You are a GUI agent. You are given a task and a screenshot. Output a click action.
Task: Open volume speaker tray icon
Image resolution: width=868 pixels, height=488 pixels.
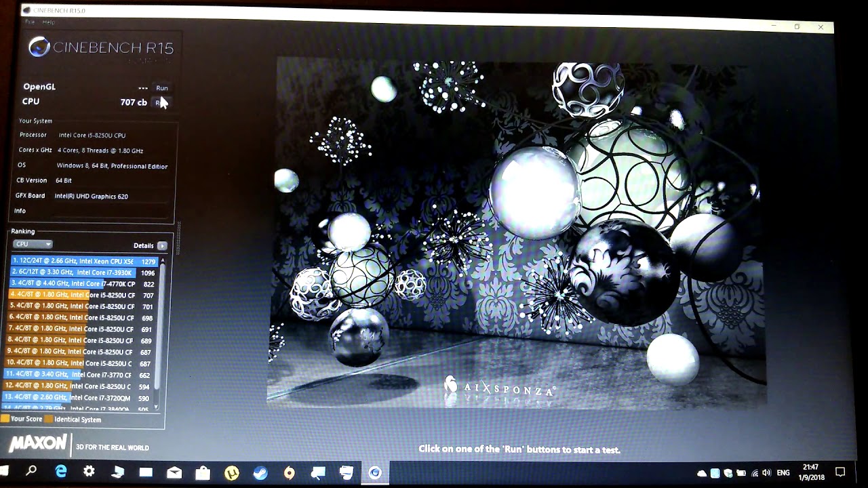point(766,473)
